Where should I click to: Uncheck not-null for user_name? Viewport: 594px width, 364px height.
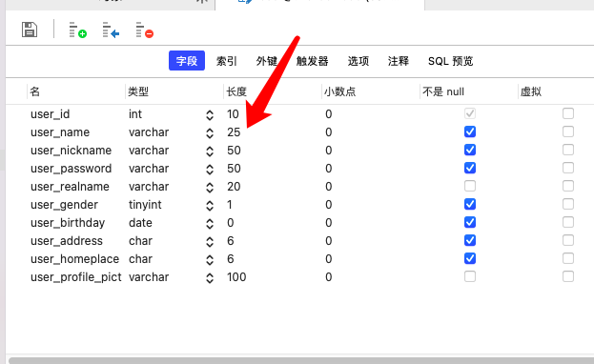470,131
